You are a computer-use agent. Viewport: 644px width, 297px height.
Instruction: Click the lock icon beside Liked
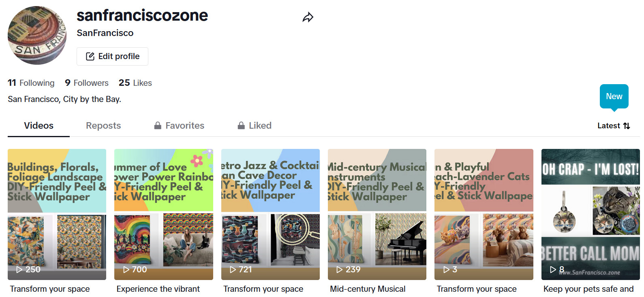click(241, 125)
